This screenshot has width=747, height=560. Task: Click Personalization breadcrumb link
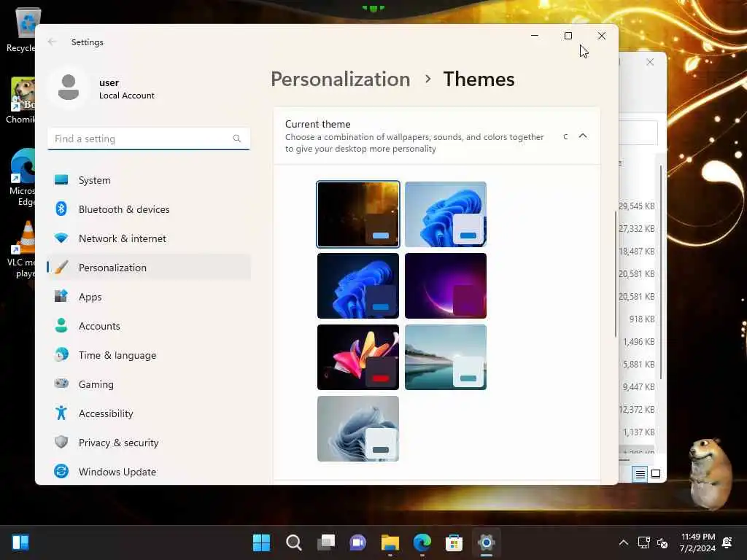point(340,79)
